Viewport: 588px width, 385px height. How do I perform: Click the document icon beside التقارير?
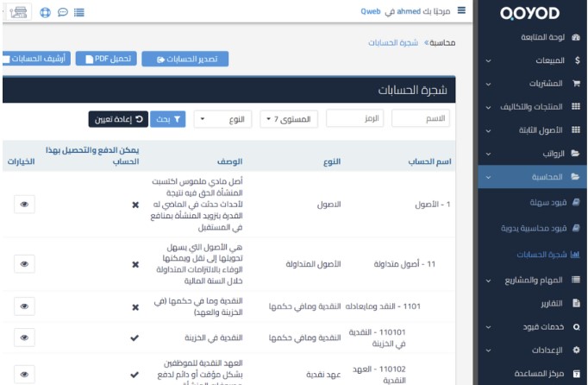click(577, 303)
